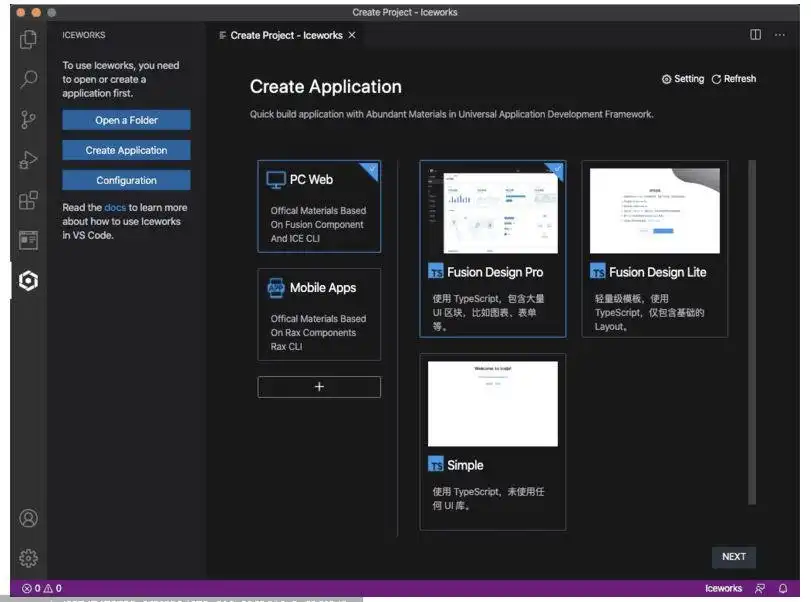Click the Configuration button

126,180
